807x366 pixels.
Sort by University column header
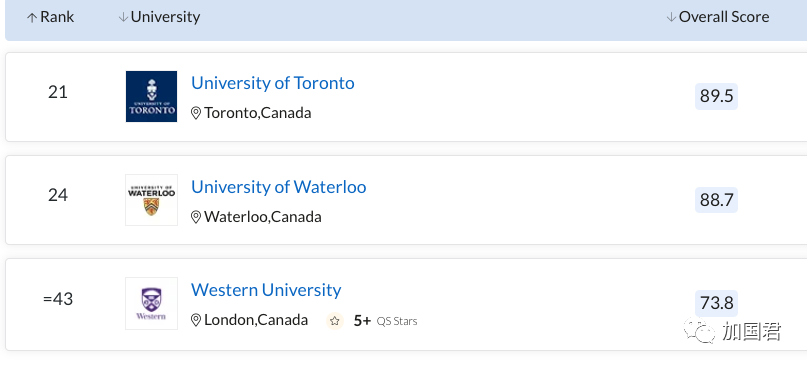click(159, 17)
